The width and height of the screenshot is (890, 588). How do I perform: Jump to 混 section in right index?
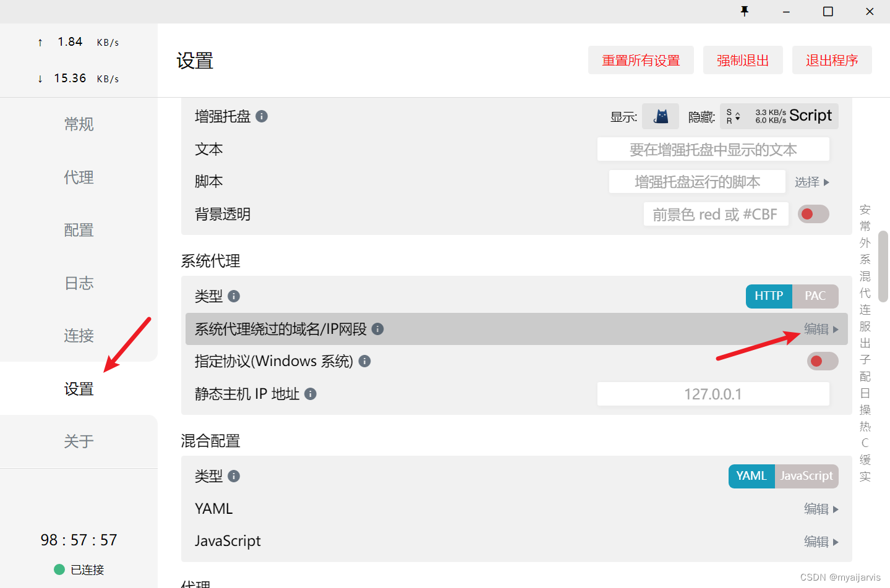coord(865,276)
